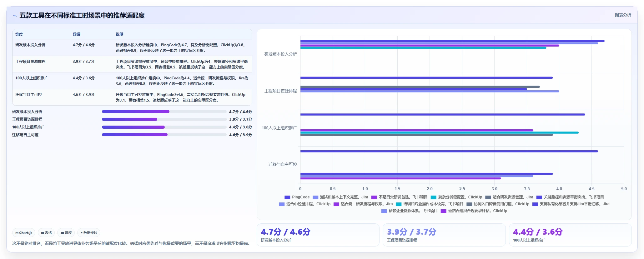
Task: Click the 说明 column header
Action: [119, 34]
